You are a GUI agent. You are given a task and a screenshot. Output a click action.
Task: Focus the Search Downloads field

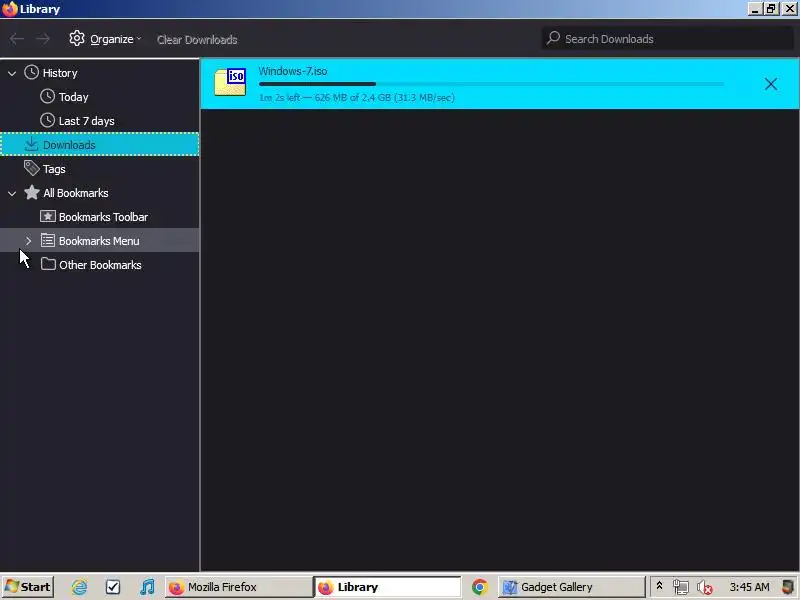click(667, 39)
